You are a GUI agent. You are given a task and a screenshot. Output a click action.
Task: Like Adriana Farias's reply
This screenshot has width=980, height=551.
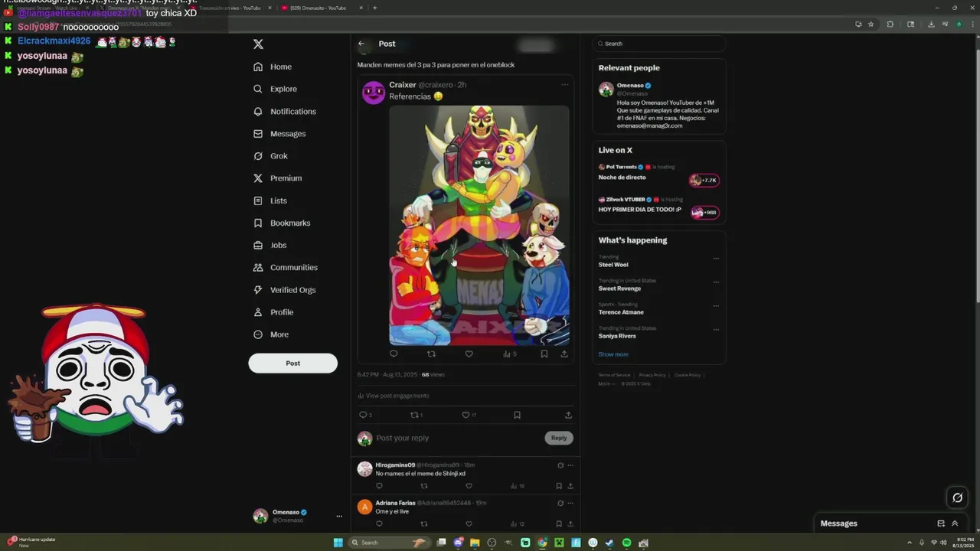[469, 523]
